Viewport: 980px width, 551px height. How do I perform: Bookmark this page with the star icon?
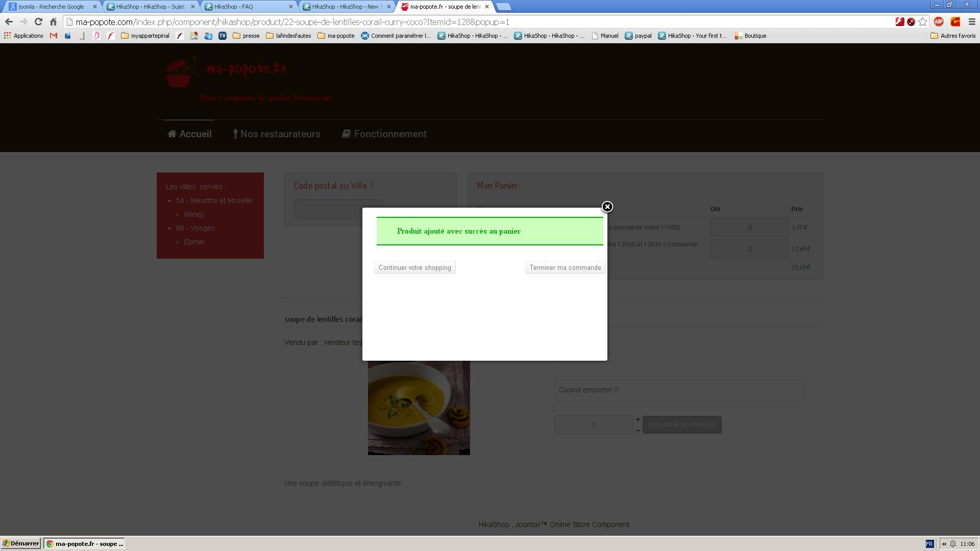pyautogui.click(x=922, y=22)
